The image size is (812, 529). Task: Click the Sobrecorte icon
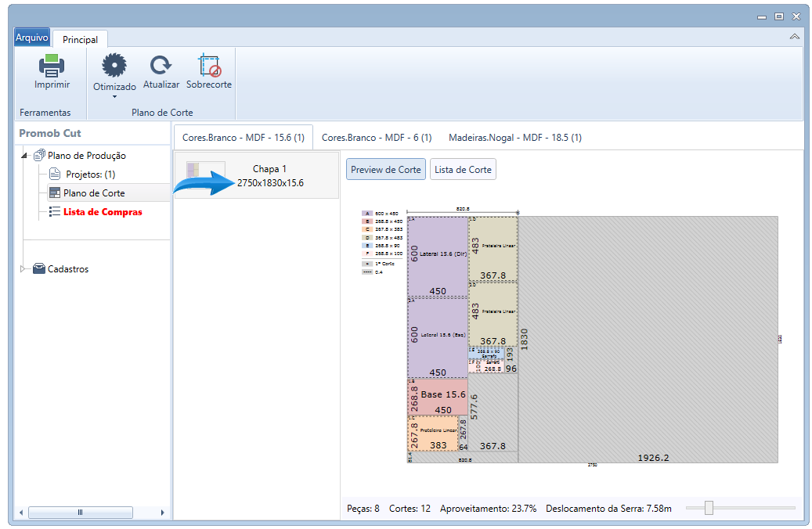[x=209, y=66]
